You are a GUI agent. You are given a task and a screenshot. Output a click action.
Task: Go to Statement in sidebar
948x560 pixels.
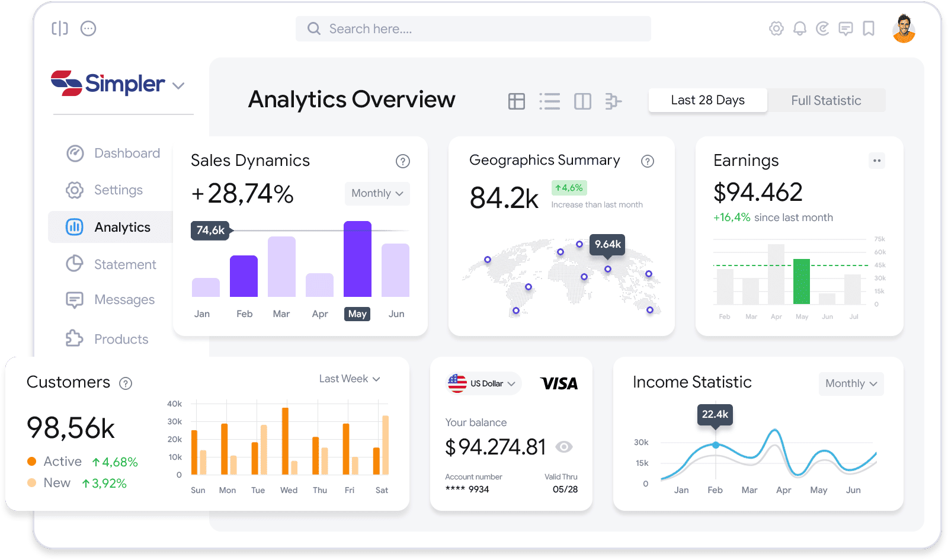pyautogui.click(x=124, y=264)
